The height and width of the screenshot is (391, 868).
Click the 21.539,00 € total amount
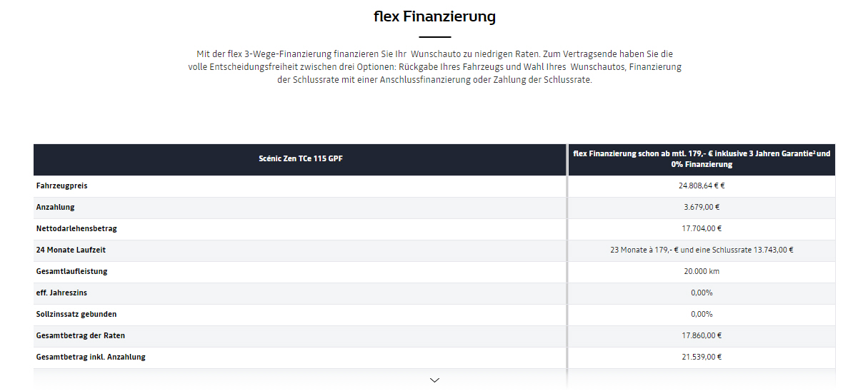tap(702, 357)
